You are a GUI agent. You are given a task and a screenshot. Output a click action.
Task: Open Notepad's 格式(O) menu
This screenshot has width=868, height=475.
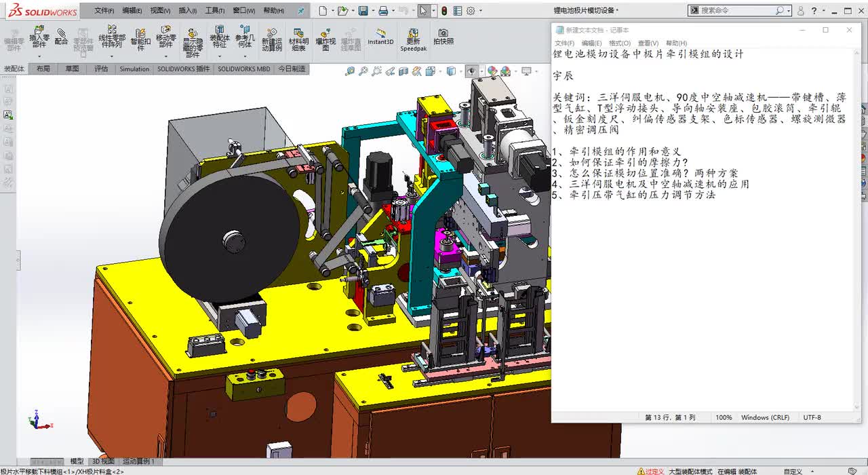pyautogui.click(x=619, y=43)
